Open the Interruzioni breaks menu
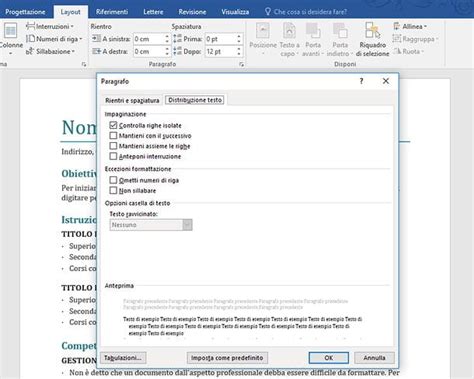Viewport: 474px width, 379px height. tap(50, 26)
